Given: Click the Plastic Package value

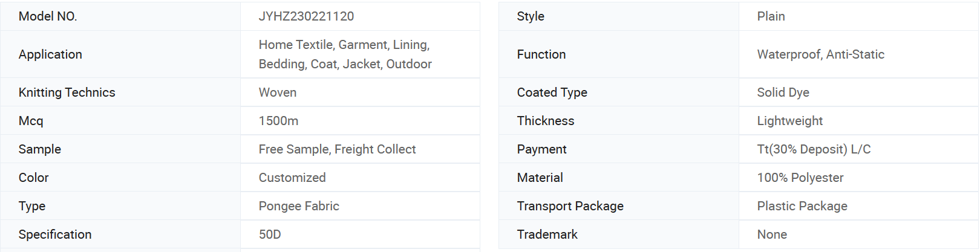Looking at the screenshot, I should 802,206.
